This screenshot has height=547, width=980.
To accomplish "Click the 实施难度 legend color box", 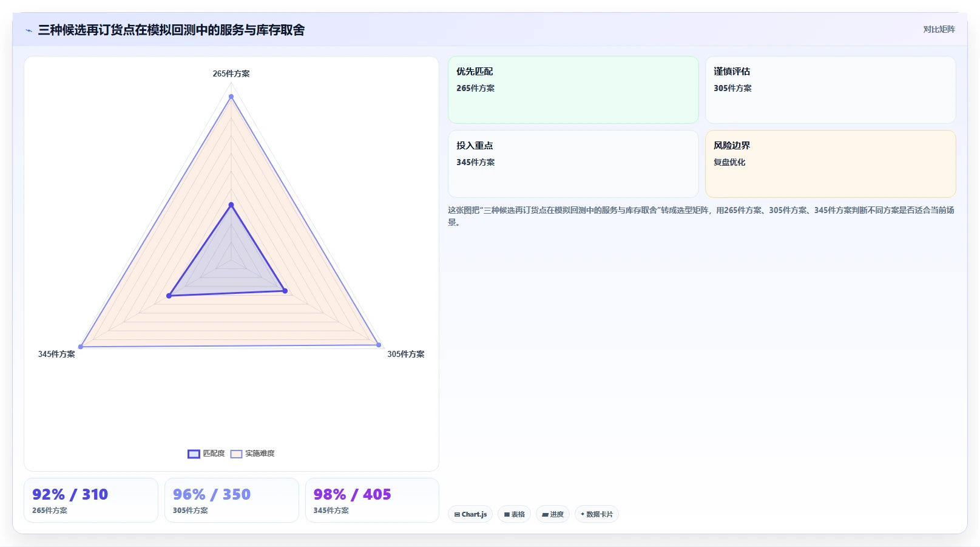I will click(236, 454).
